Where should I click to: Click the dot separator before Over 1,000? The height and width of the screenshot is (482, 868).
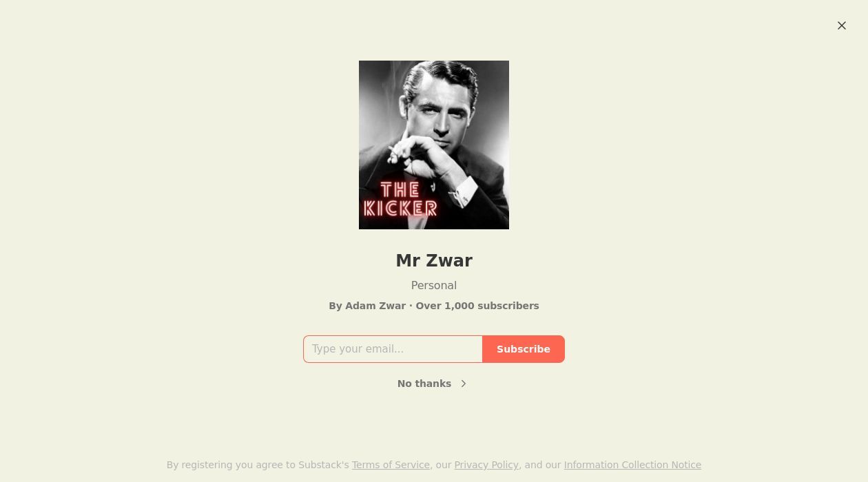pyautogui.click(x=411, y=306)
